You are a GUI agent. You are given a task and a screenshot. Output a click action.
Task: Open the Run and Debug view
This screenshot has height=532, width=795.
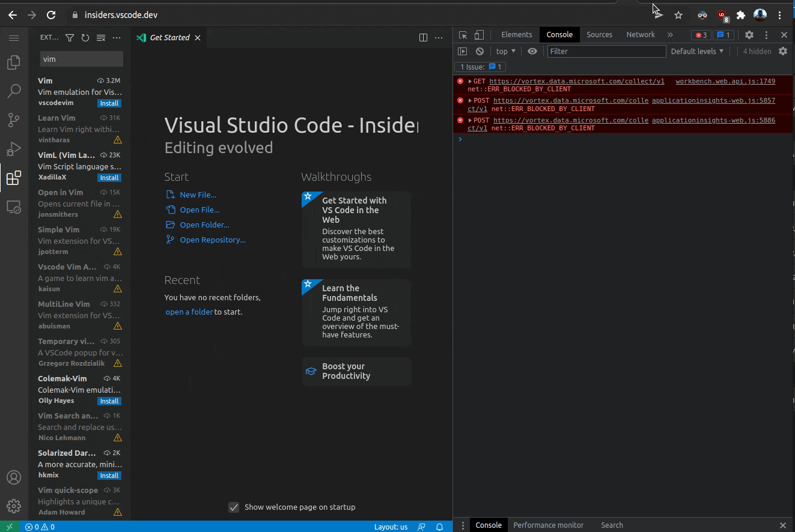pyautogui.click(x=14, y=149)
